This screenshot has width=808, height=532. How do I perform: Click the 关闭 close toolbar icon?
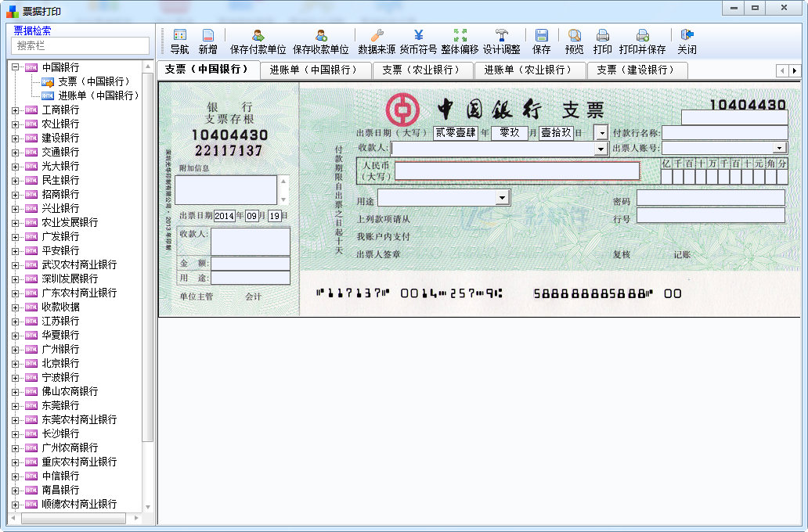[x=687, y=41]
